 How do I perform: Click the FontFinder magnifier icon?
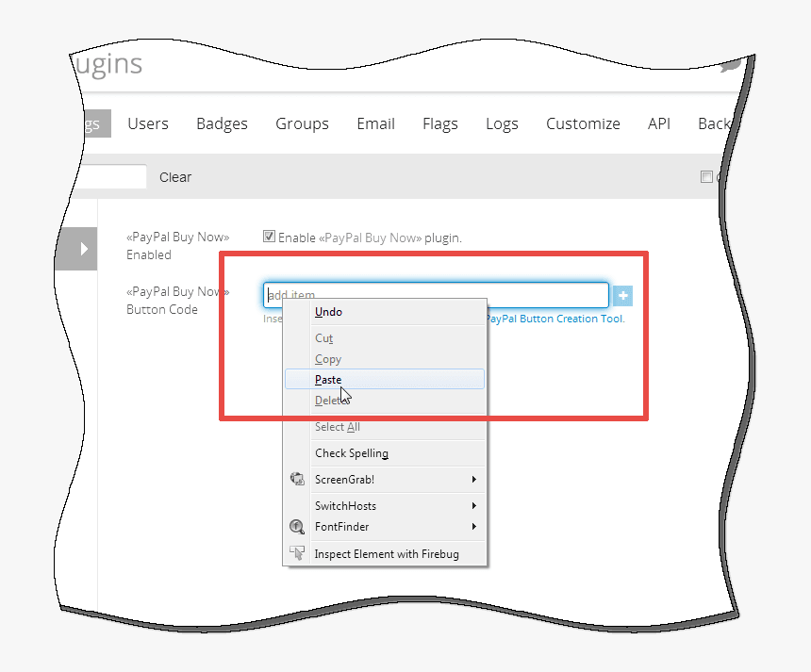point(297,526)
